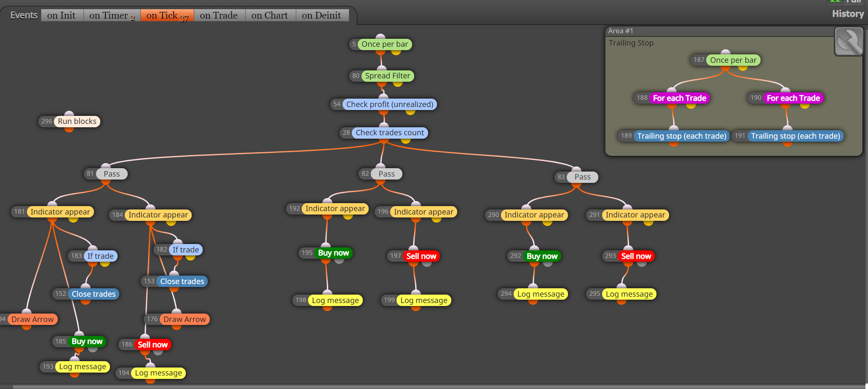Select the Run blocks node 296
Image resolution: width=868 pixels, height=389 pixels.
(x=77, y=121)
